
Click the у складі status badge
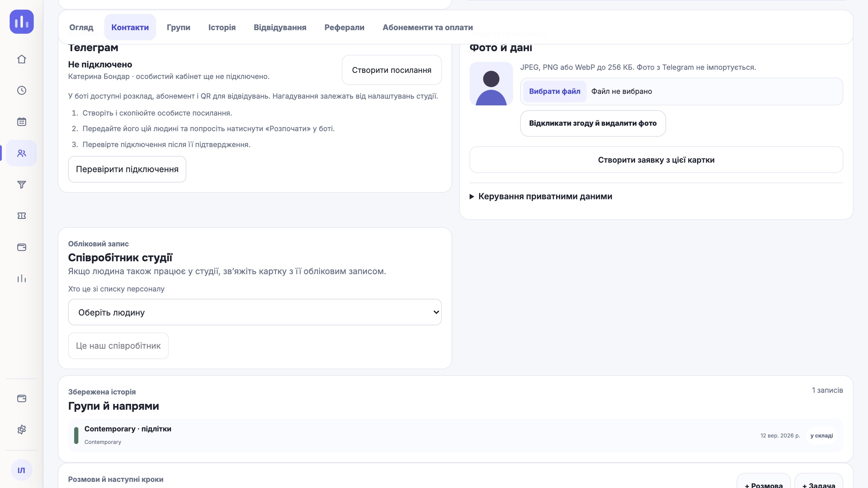tap(822, 435)
